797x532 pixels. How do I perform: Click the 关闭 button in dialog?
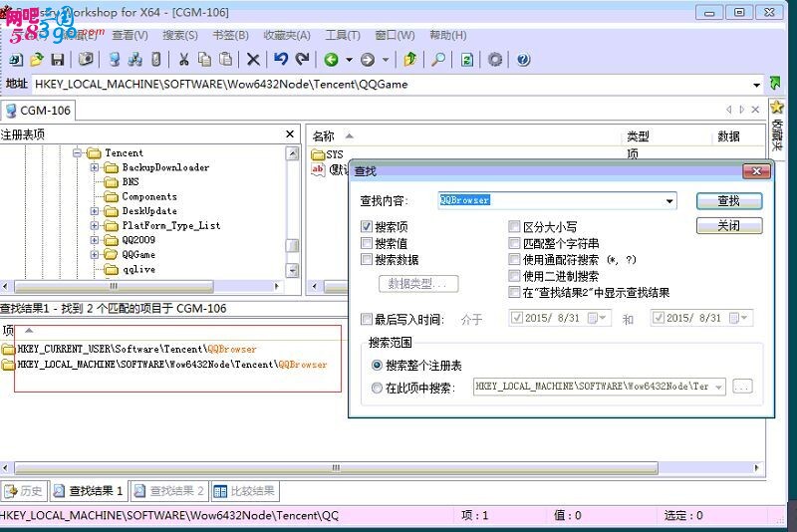click(x=729, y=225)
